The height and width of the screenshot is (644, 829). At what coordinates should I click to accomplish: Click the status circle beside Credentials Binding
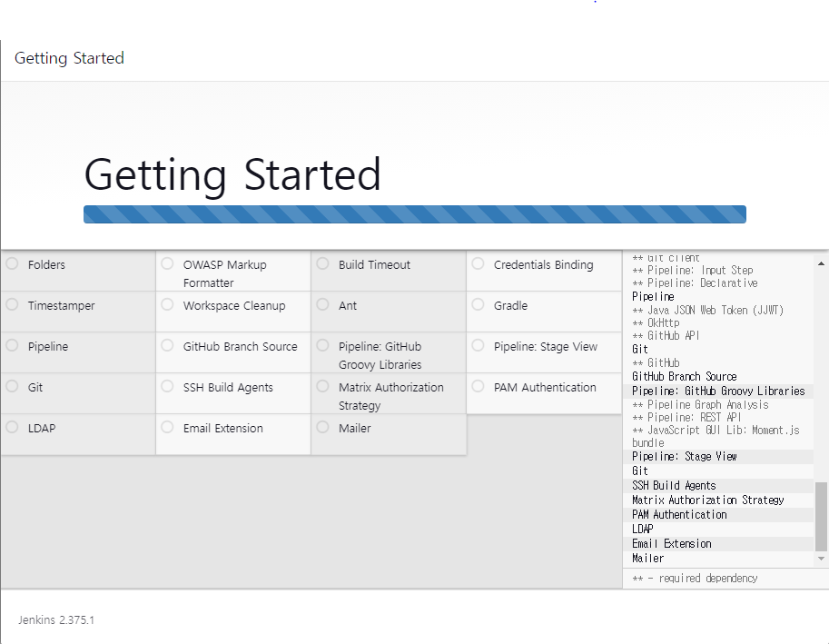pyautogui.click(x=478, y=263)
